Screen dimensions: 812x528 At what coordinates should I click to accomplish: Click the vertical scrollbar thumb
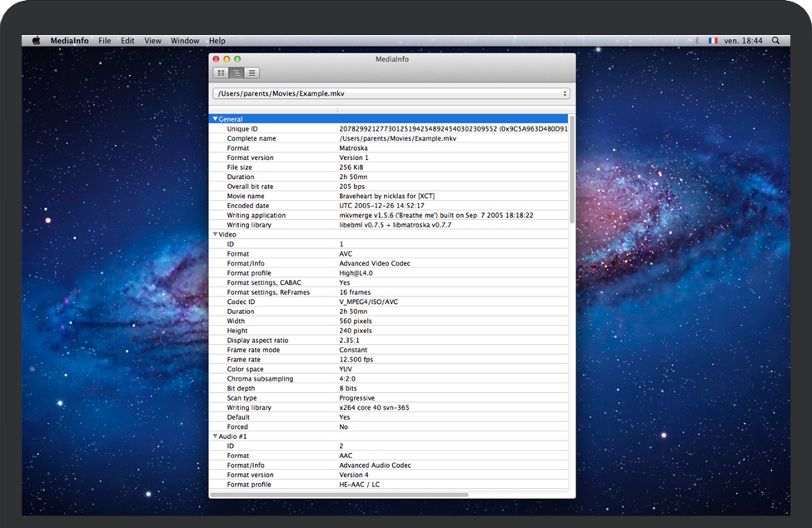[571, 171]
